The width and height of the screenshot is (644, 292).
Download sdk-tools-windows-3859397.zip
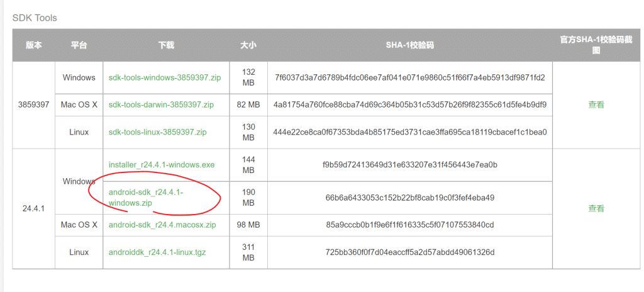165,77
